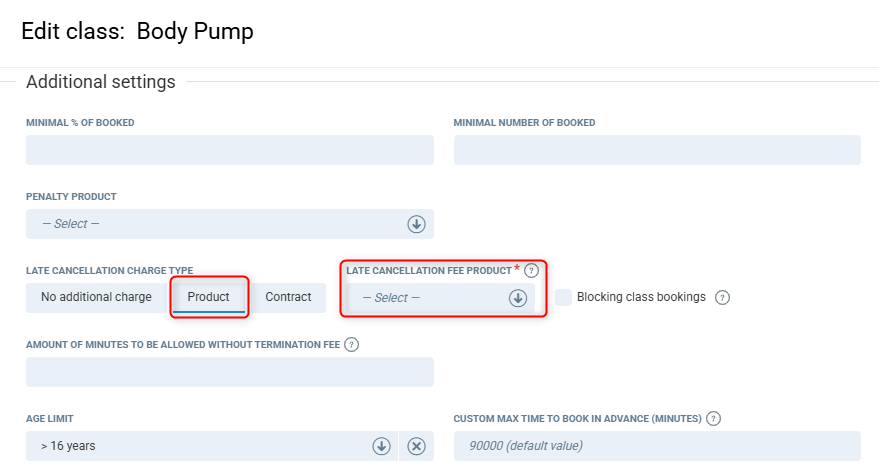Focus the Minimal % of Booked field
This screenshot has width=879, height=476.
230,150
